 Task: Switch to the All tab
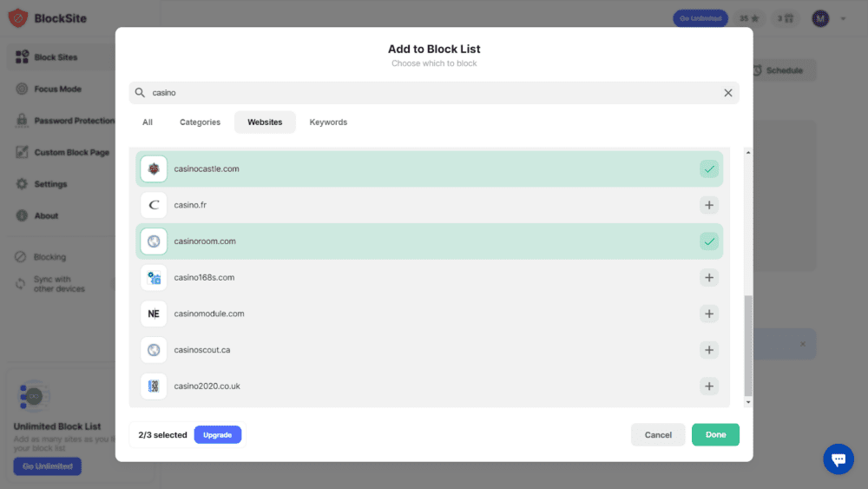coord(148,122)
